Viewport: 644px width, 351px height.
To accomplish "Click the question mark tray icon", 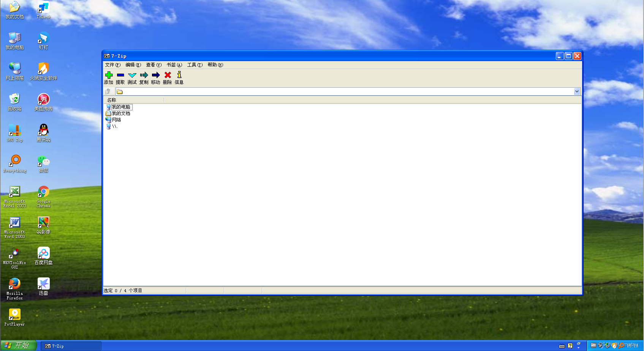I will (570, 346).
